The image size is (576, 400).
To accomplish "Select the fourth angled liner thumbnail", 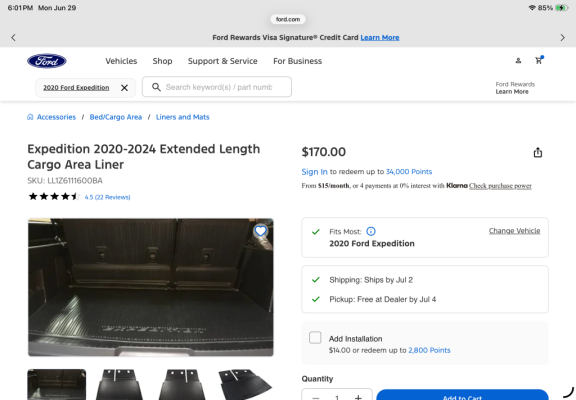I will coord(245,385).
